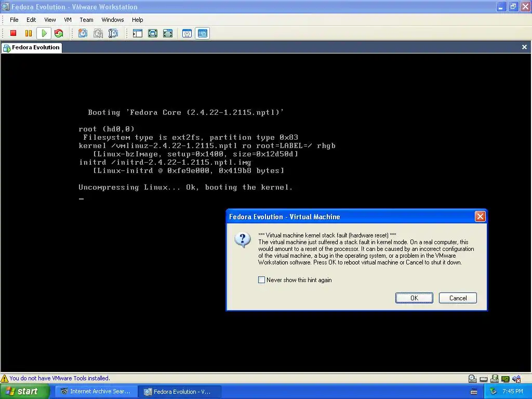The image size is (532, 399).
Task: Open the Team menu
Action: click(87, 20)
